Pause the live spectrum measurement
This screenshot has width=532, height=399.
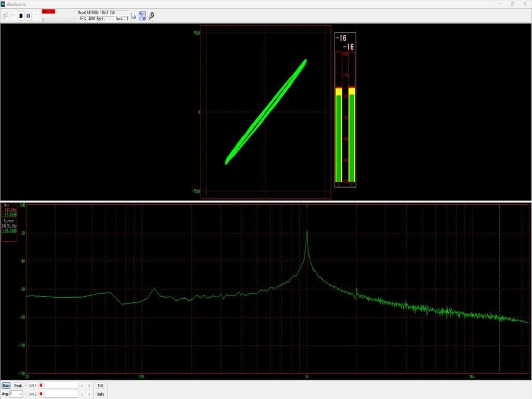(x=28, y=16)
